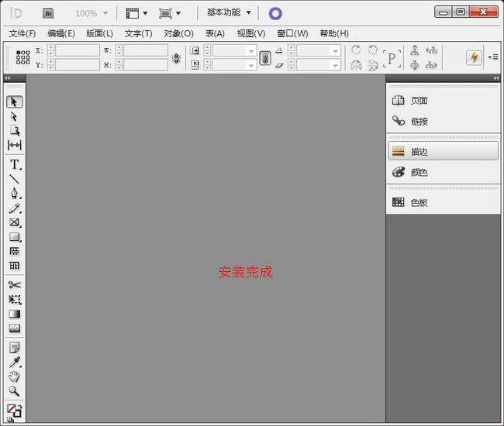
Task: Open Adobe Bridge with Br icon
Action: (x=48, y=13)
